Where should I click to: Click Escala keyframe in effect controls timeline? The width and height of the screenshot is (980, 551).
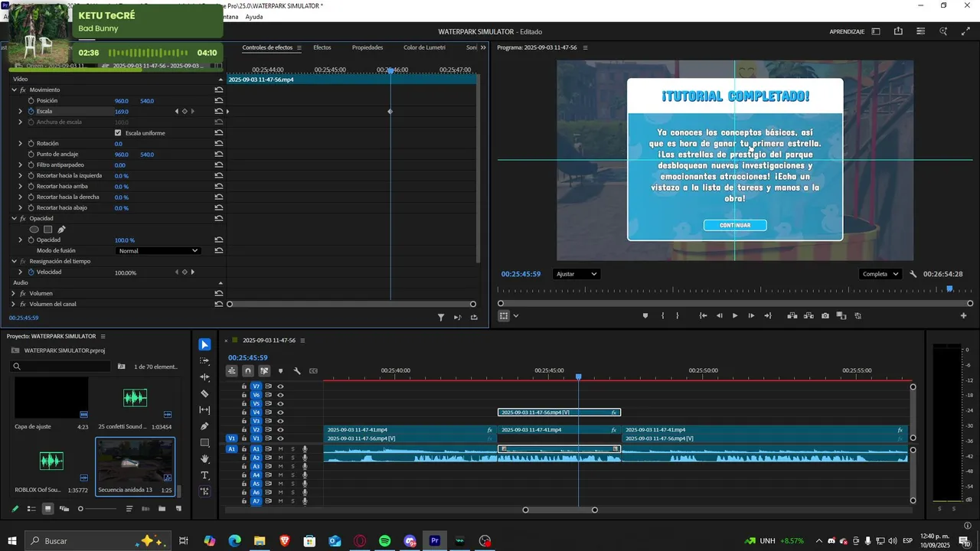point(390,112)
